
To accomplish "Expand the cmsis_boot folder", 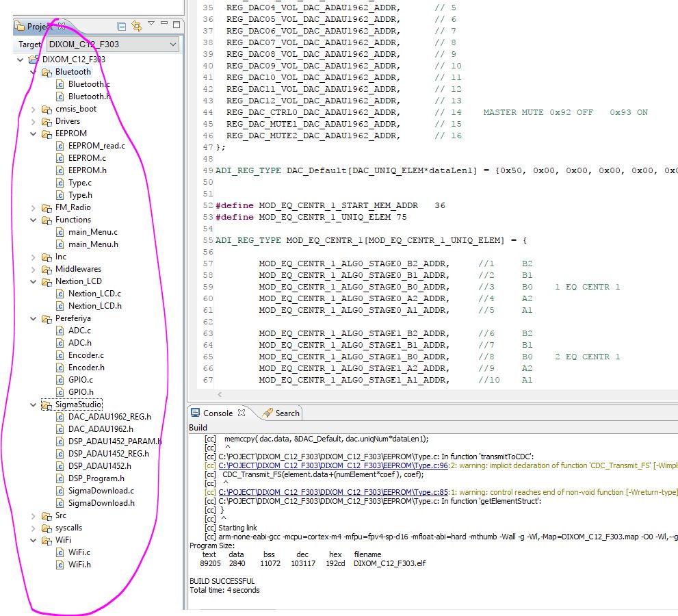I will 34,109.
